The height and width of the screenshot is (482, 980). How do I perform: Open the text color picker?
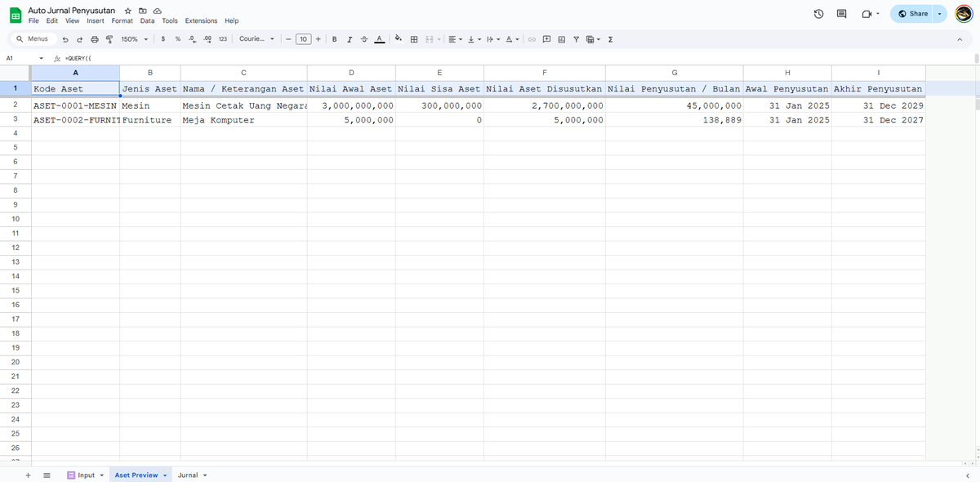tap(380, 38)
